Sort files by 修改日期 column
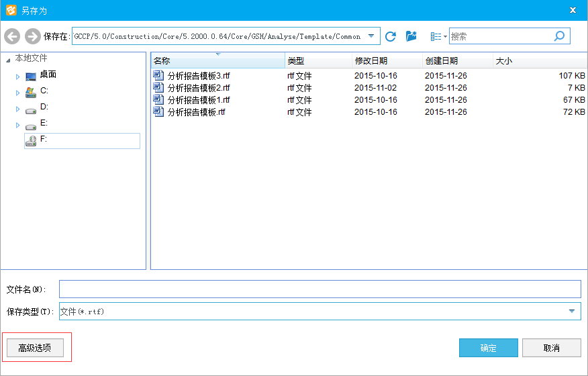Image resolution: width=588 pixels, height=376 pixels. [x=371, y=61]
